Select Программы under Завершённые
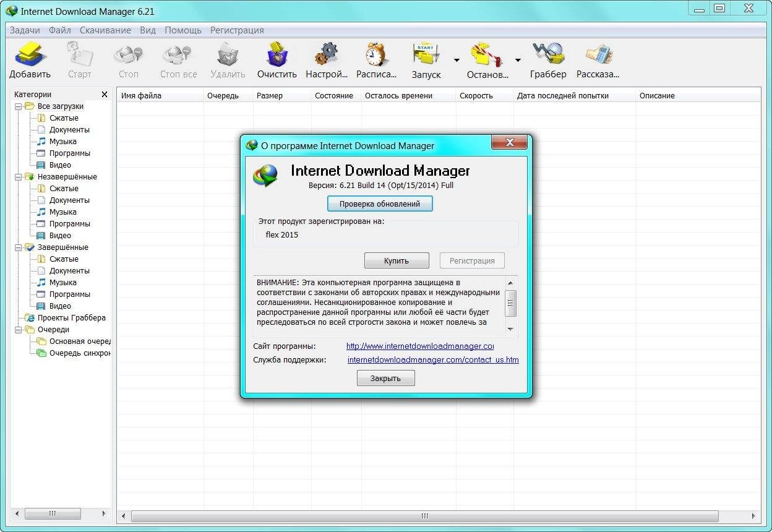 click(x=70, y=294)
